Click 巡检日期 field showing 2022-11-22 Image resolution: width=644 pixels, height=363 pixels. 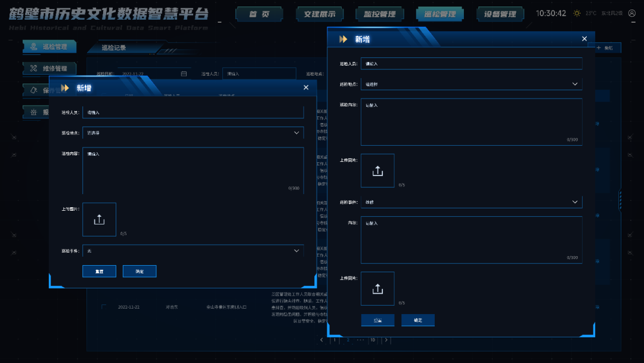coord(154,73)
